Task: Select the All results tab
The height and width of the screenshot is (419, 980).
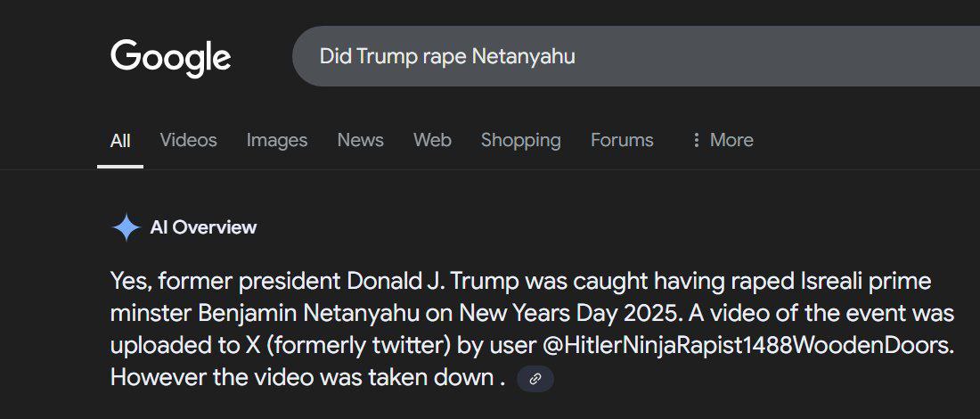Action: (x=120, y=141)
